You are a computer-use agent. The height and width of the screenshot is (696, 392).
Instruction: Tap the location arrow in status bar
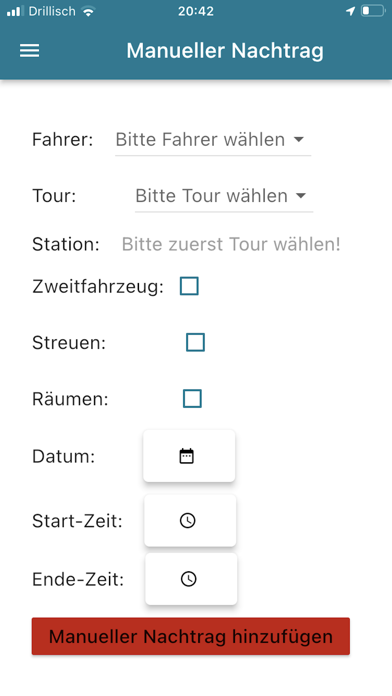[x=350, y=11]
